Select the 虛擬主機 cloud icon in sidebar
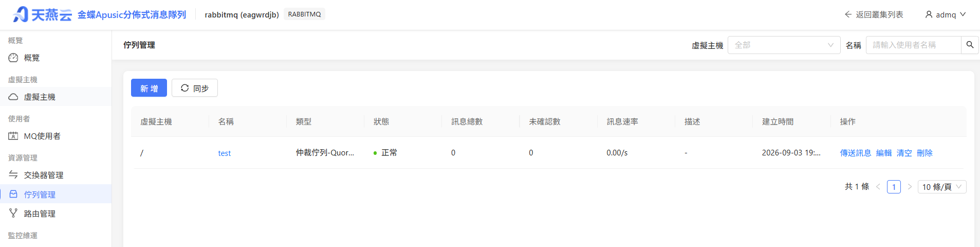 (x=13, y=97)
